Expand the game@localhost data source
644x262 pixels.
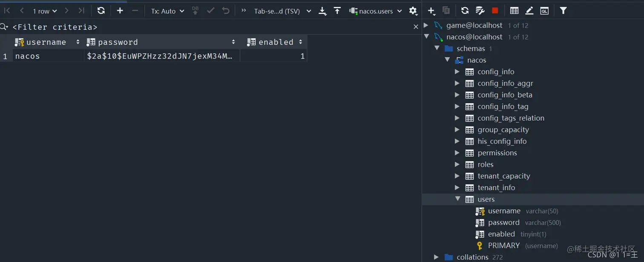[x=426, y=25]
